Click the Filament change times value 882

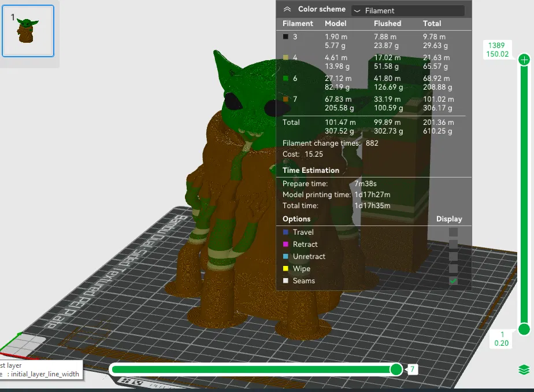coord(372,143)
